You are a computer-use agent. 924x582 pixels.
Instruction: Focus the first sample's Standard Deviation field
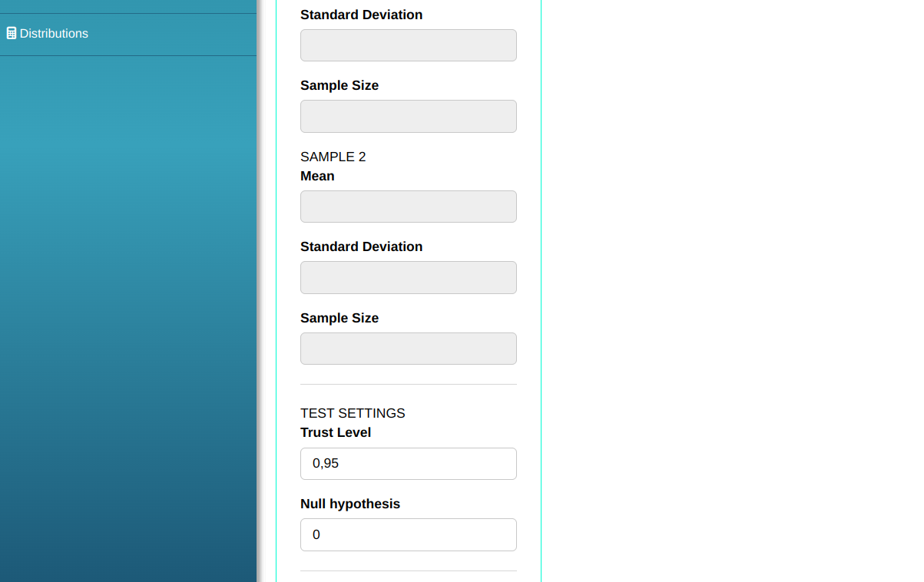pos(408,45)
